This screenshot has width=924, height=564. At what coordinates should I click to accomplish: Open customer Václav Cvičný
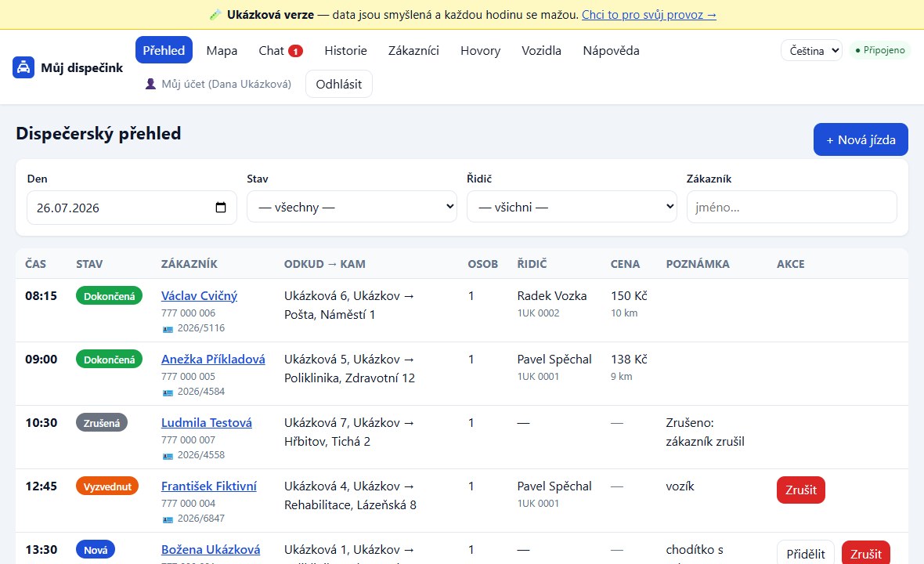tap(199, 296)
